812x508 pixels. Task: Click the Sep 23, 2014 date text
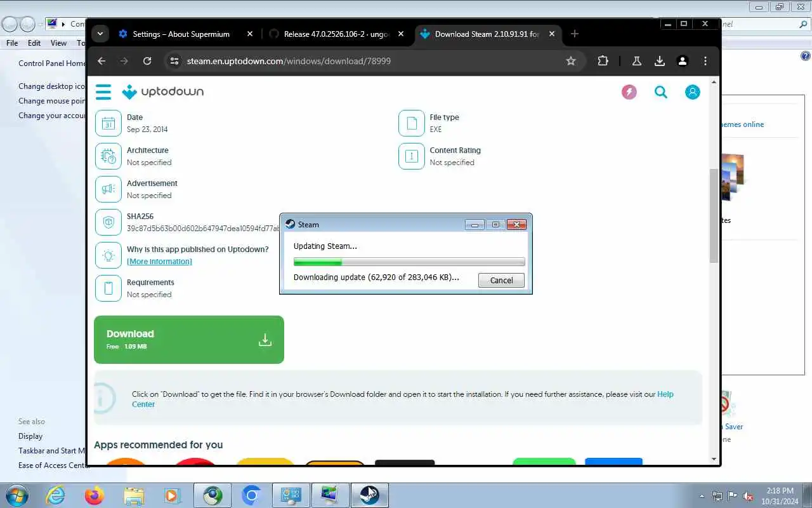coord(147,130)
